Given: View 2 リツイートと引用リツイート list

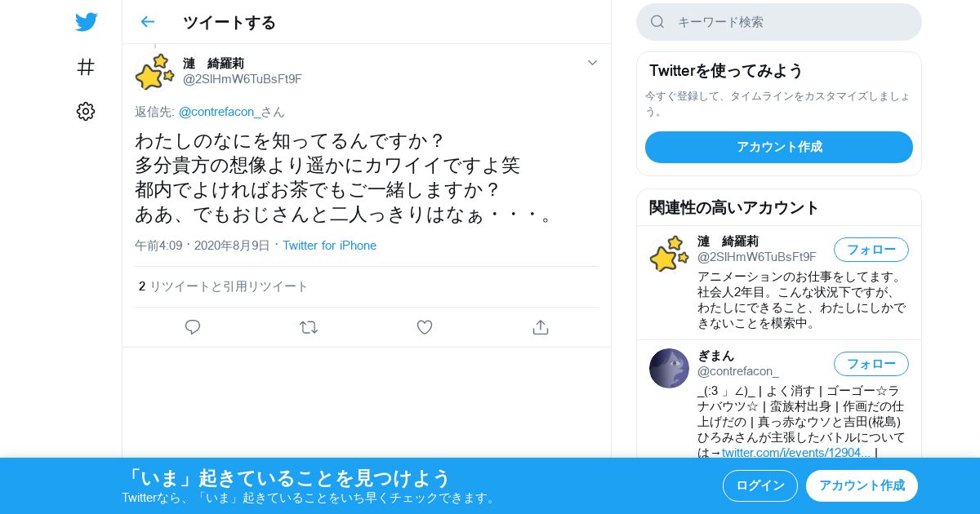Looking at the screenshot, I should (224, 286).
